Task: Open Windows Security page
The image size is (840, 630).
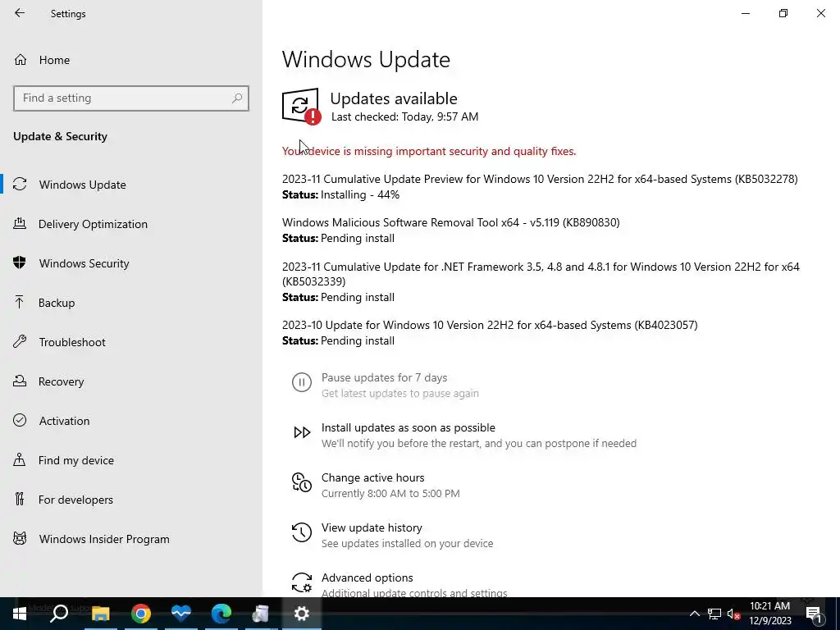Action: click(84, 263)
